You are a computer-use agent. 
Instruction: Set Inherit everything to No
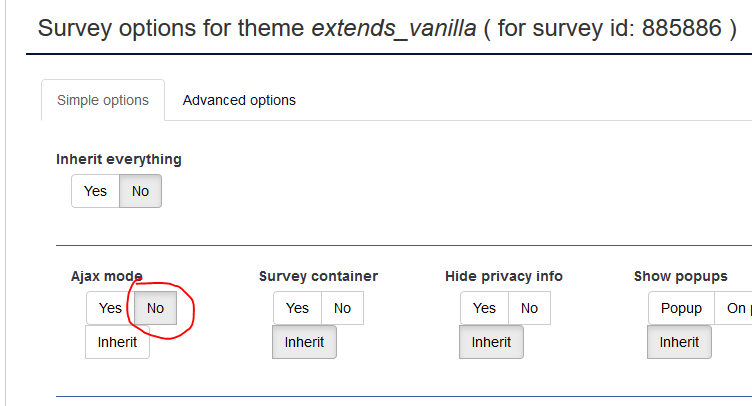pyautogui.click(x=140, y=191)
